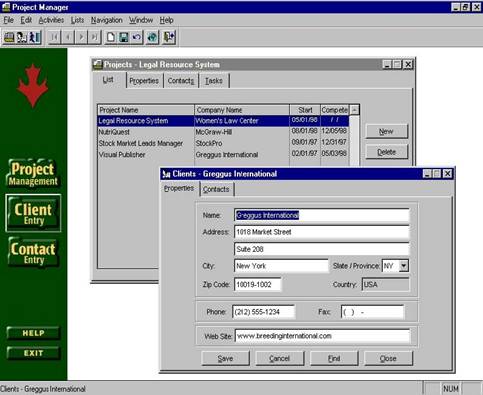Open Contact Entry from the sidebar

[33, 253]
